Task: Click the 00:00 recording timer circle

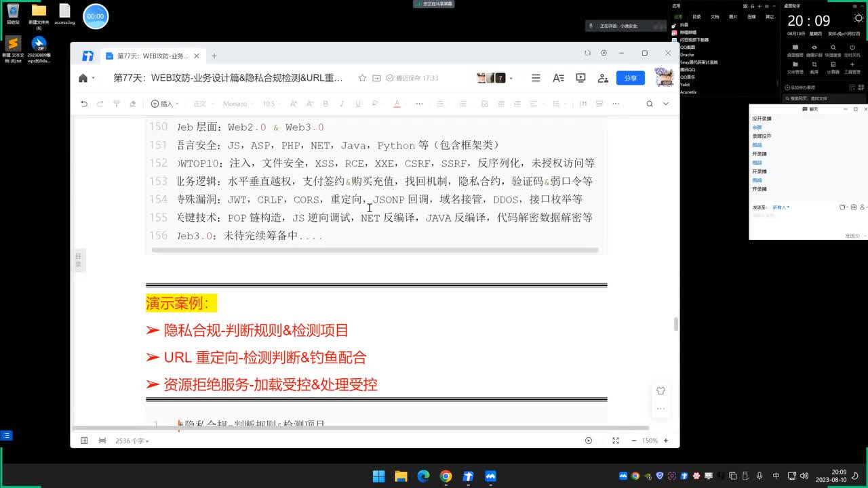Action: (x=96, y=16)
